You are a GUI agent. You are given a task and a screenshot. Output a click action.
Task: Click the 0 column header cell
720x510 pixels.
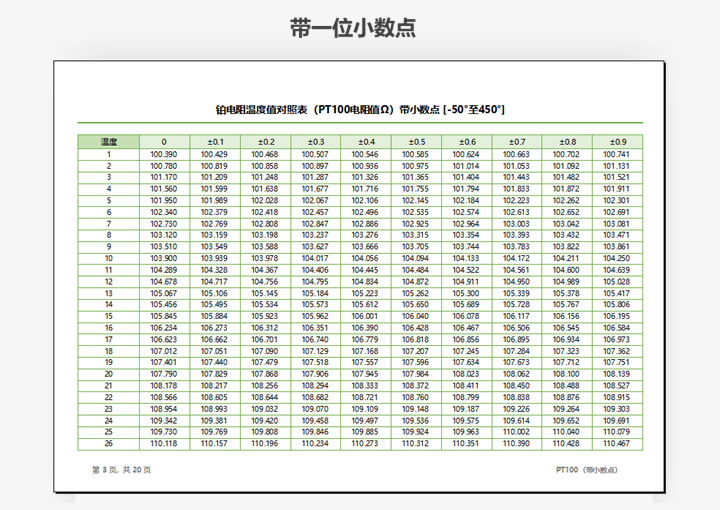point(164,142)
